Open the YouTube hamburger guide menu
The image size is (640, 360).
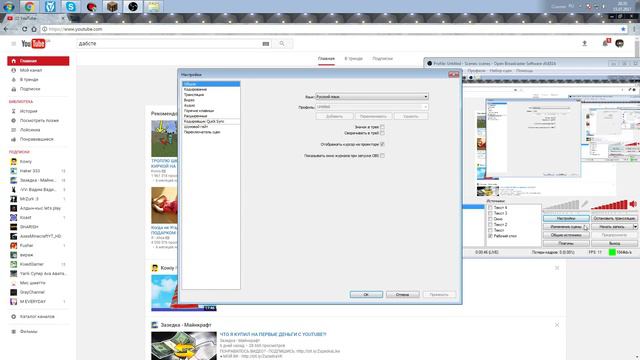[13, 43]
